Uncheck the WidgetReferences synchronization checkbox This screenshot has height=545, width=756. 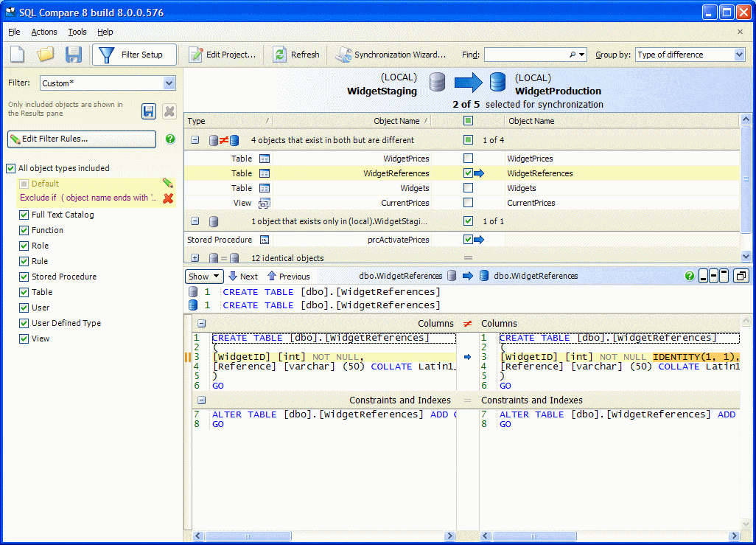468,173
